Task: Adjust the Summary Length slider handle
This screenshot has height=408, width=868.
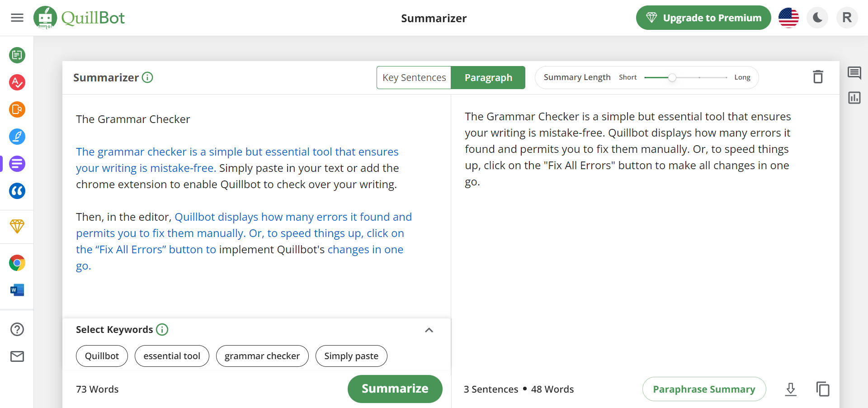Action: pyautogui.click(x=672, y=78)
